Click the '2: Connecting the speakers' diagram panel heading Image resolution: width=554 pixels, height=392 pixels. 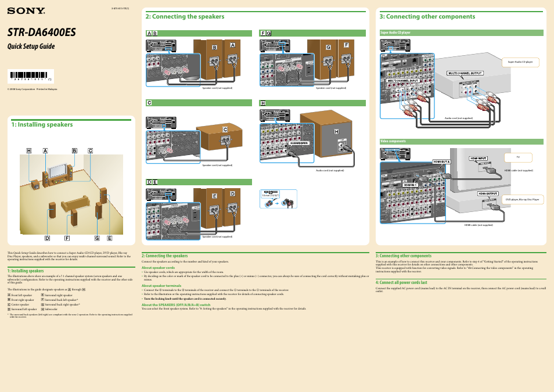pyautogui.click(x=185, y=17)
